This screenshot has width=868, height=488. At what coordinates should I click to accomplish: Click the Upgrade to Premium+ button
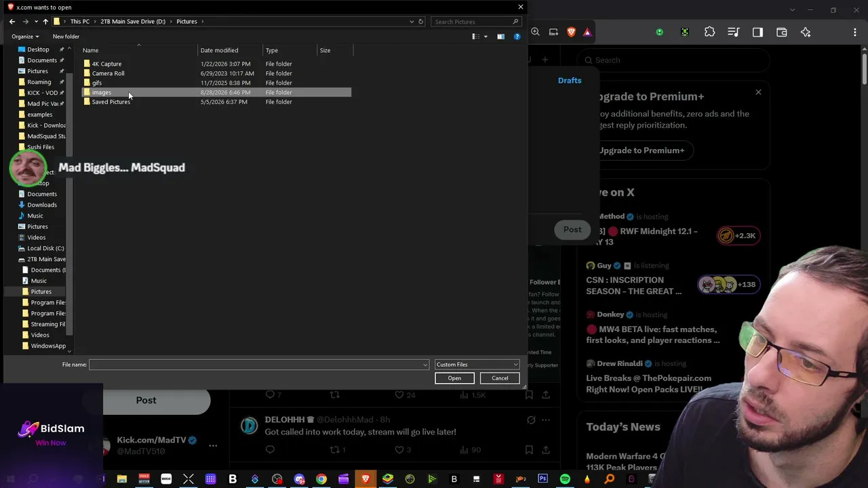[x=641, y=150]
